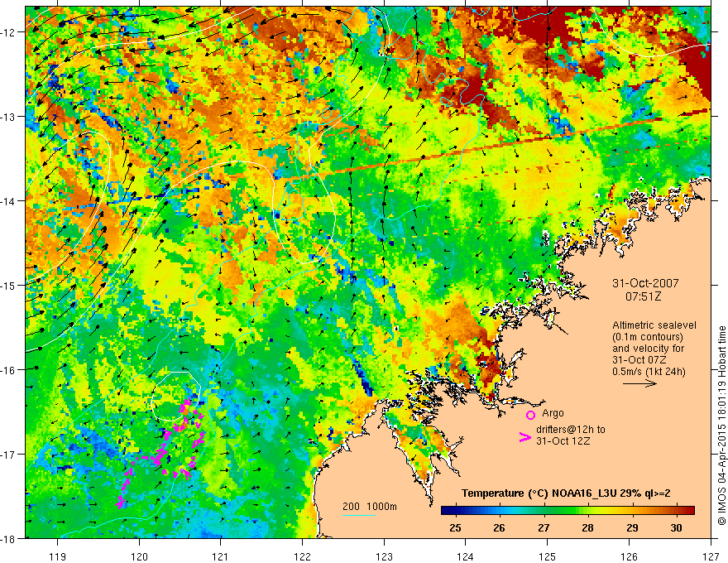This screenshot has width=728, height=563.
Task: Click the vertical IMOS copyright timestamp text
Action: coord(722,426)
